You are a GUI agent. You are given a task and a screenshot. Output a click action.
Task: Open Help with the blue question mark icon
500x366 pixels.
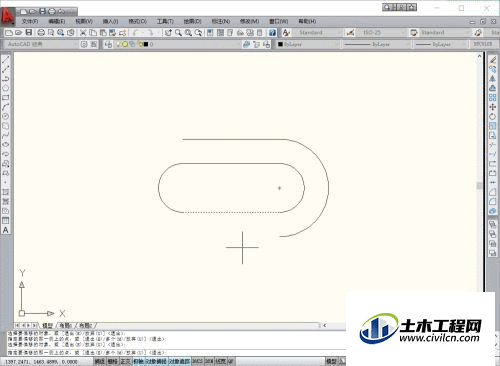[x=272, y=32]
